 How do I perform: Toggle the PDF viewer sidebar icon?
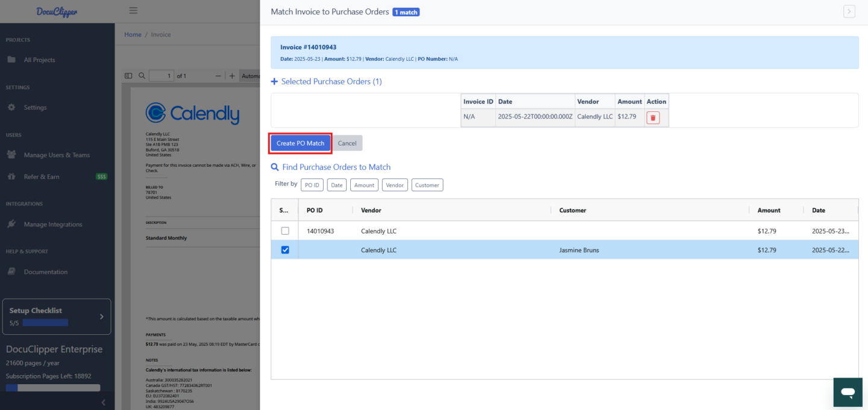click(x=128, y=76)
